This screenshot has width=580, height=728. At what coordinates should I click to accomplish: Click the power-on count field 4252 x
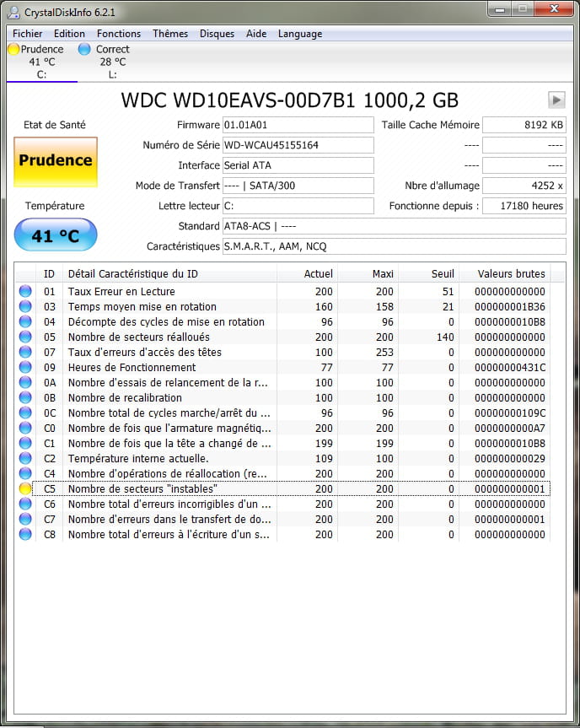pyautogui.click(x=524, y=186)
